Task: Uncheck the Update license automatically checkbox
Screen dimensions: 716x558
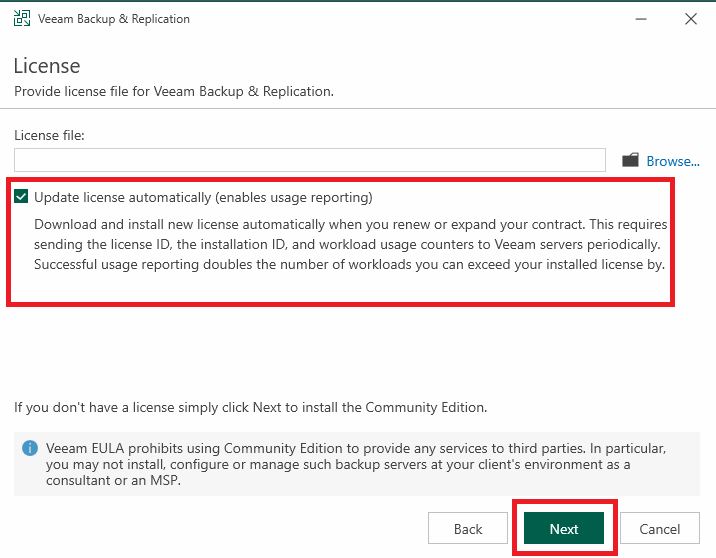Action: pos(21,197)
